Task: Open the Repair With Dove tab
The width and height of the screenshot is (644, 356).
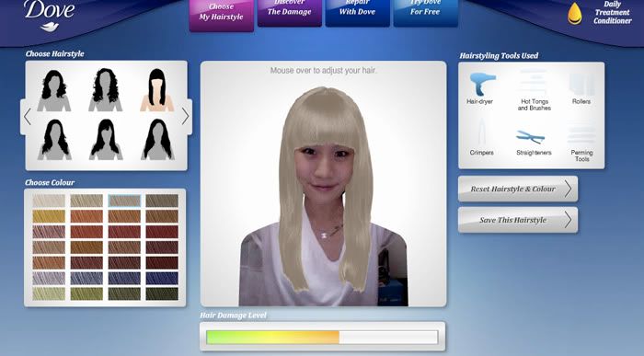Action: (357, 12)
